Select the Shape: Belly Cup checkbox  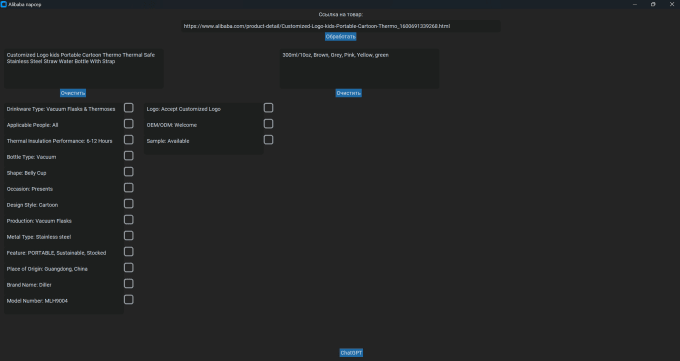click(x=128, y=172)
